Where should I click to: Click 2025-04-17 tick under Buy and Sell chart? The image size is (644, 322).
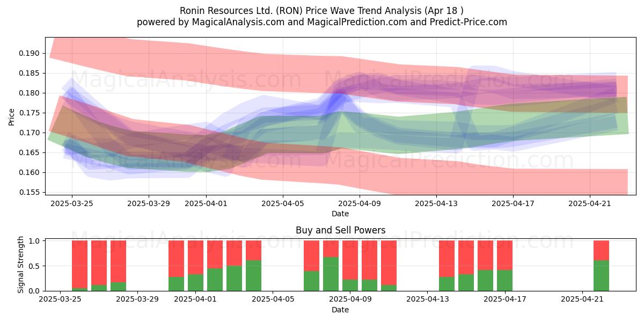[x=504, y=299]
